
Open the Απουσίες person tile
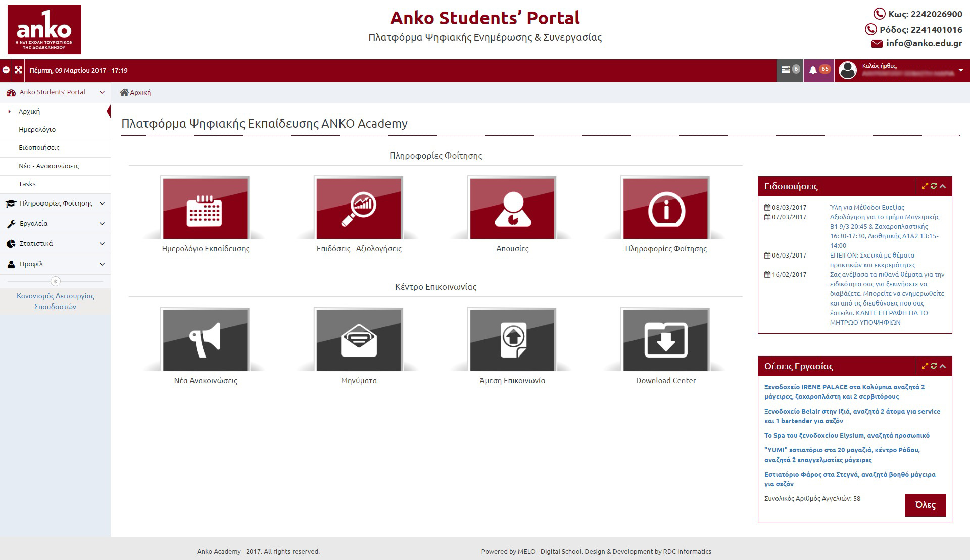512,208
